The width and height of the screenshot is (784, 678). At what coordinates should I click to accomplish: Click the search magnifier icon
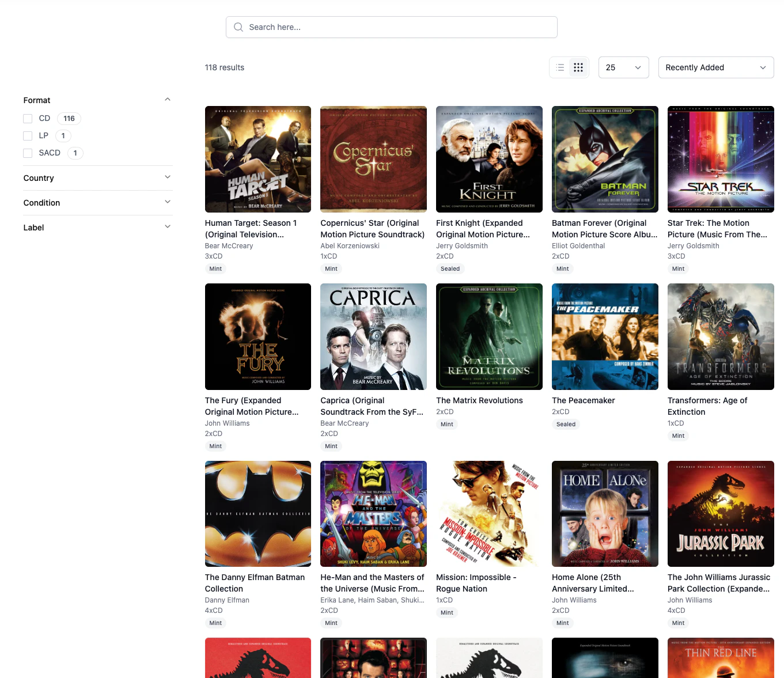238,27
